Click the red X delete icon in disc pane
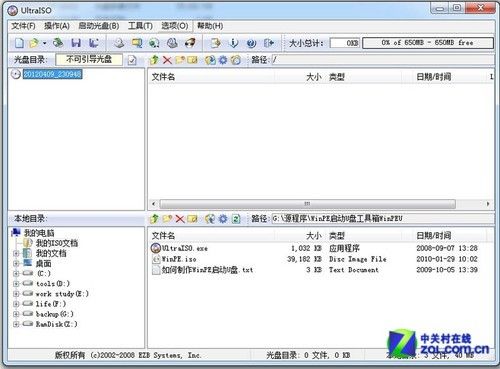The height and width of the screenshot is (369, 500). pyautogui.click(x=167, y=60)
